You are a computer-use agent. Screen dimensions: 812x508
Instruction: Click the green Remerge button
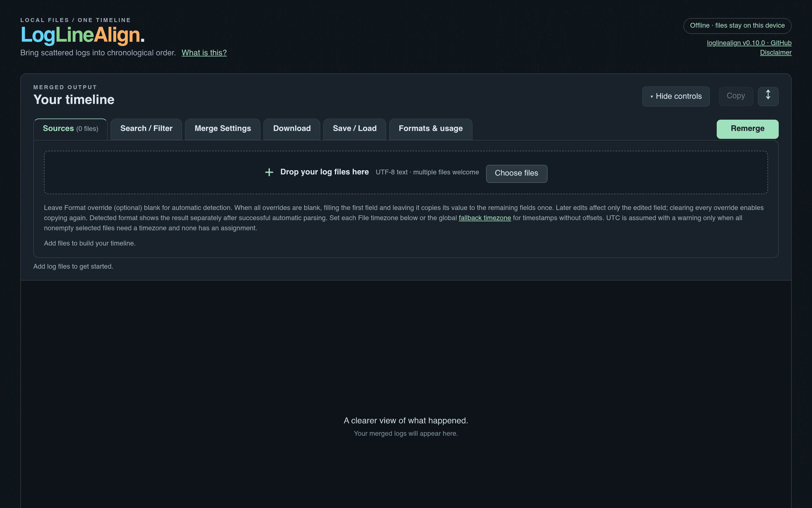[x=747, y=129]
